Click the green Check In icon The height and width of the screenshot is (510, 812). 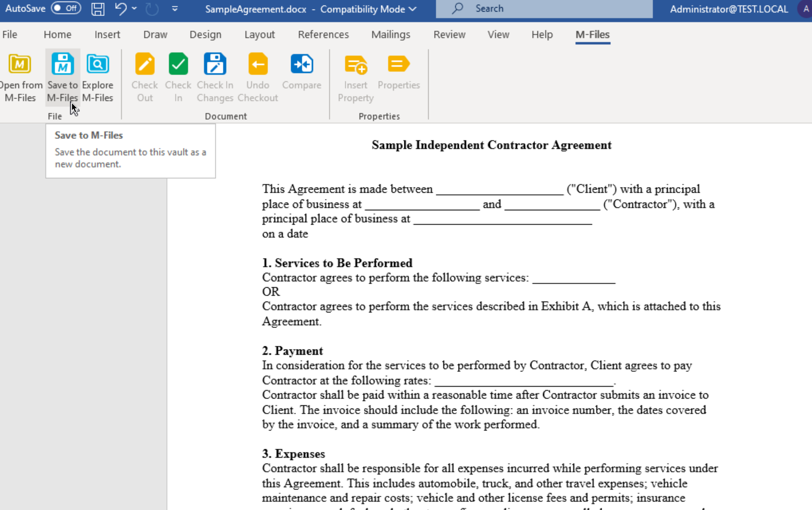tap(178, 64)
